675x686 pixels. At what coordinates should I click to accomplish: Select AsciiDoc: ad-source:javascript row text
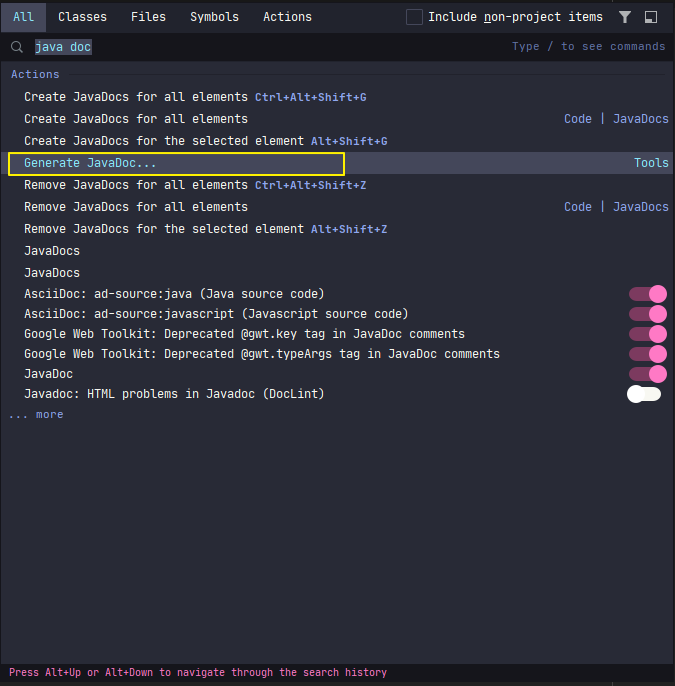coord(216,314)
